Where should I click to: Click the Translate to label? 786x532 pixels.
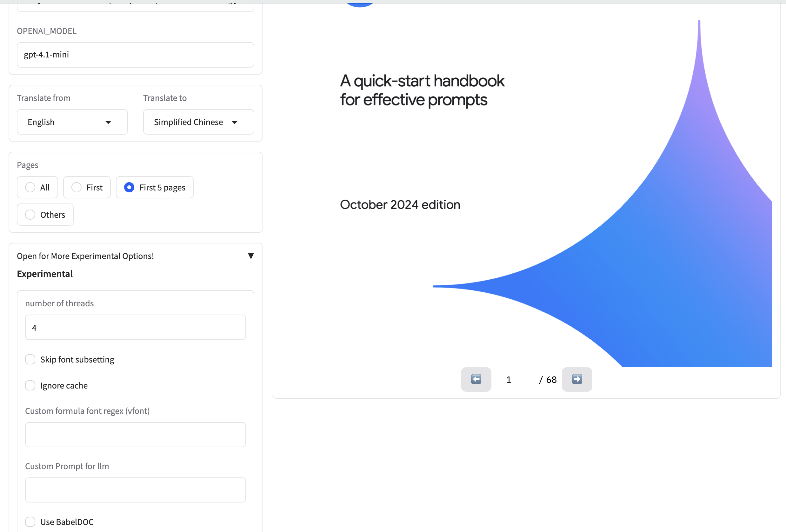(165, 98)
